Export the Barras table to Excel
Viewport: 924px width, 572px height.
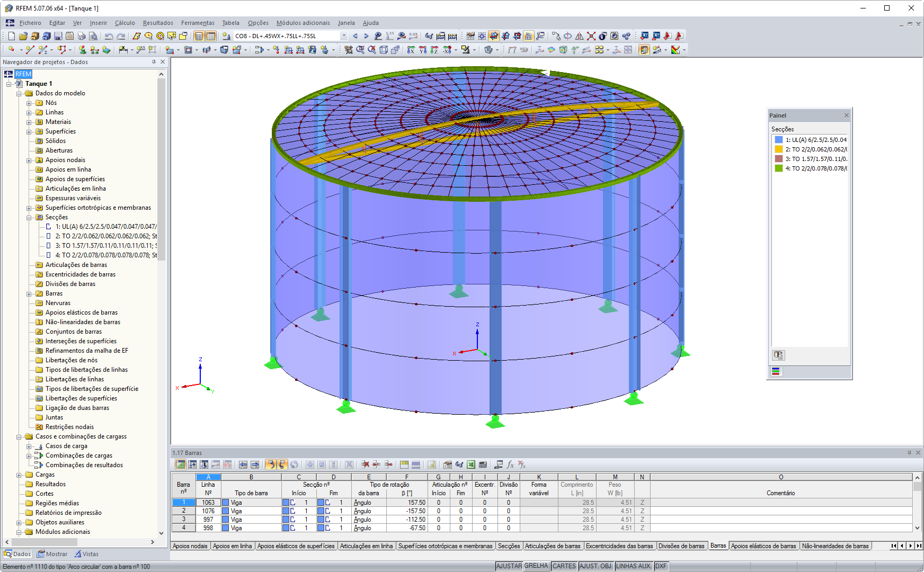[470, 464]
